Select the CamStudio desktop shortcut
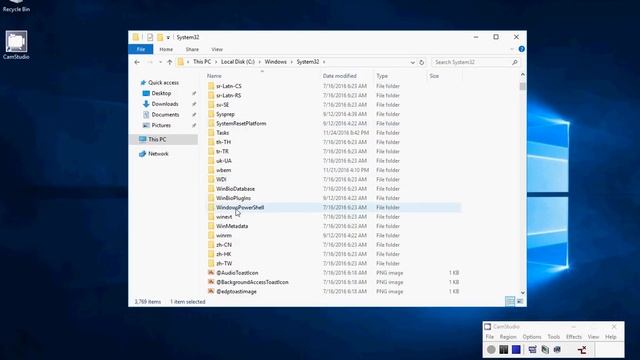The image size is (640, 360). (16, 45)
